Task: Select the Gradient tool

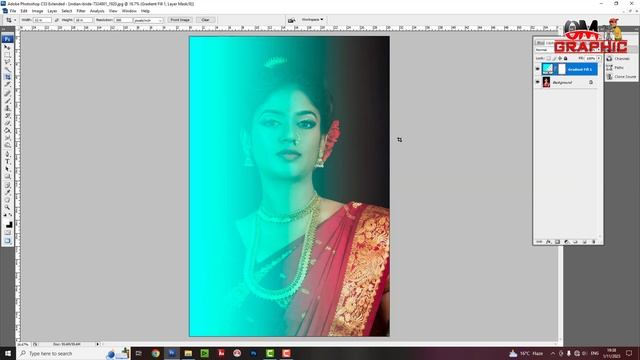Action: point(7,131)
